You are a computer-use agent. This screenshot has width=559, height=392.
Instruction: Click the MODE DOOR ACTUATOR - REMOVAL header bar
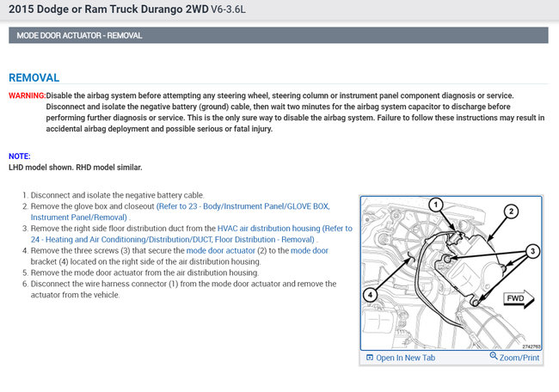click(x=279, y=35)
